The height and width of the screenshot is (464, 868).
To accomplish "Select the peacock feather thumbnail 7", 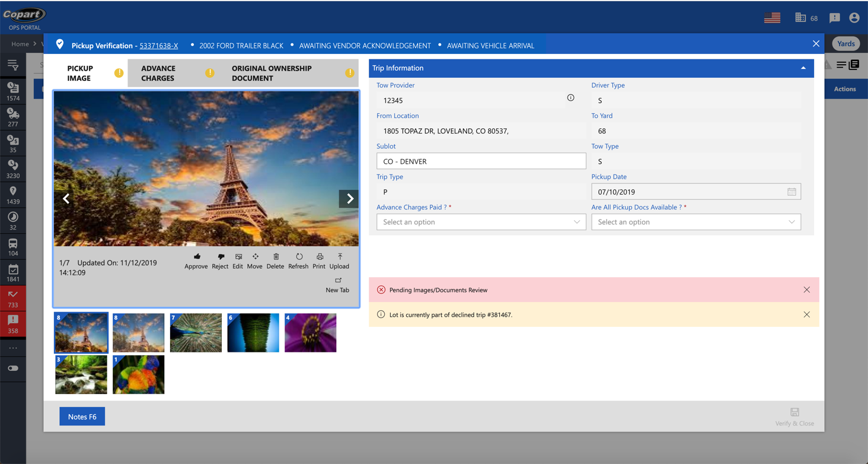I will tap(196, 333).
